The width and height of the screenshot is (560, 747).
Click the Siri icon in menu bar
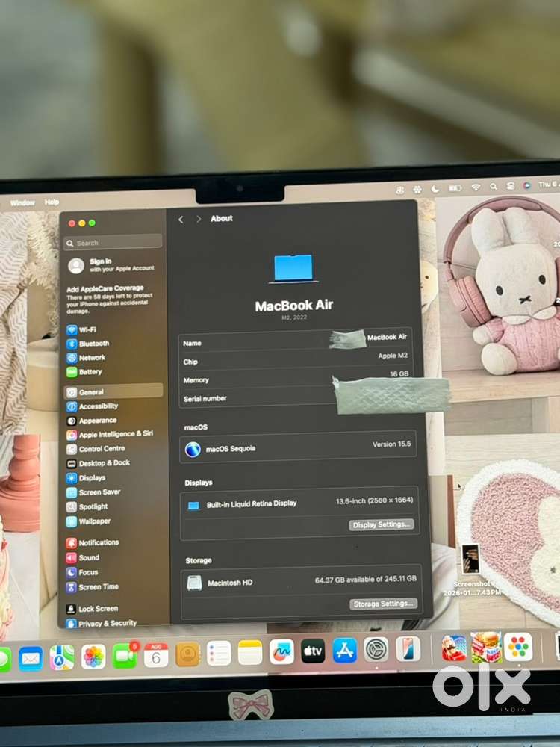526,186
